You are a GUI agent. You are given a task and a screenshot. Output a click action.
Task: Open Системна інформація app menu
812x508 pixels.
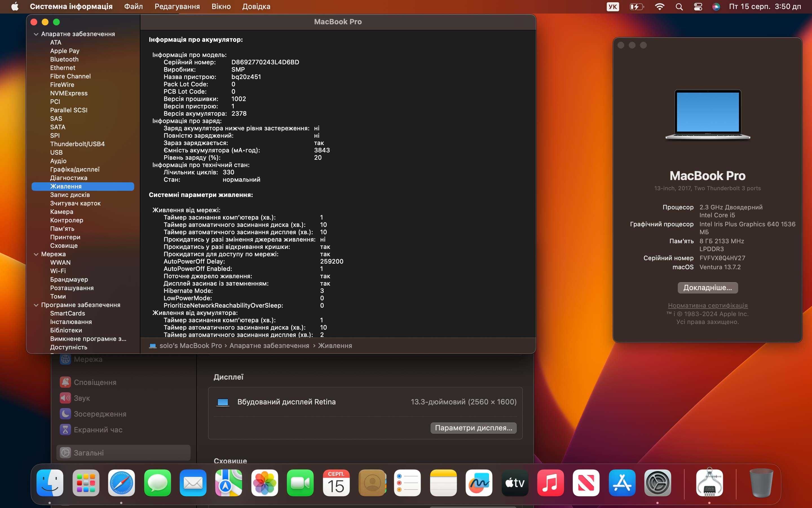tap(71, 7)
